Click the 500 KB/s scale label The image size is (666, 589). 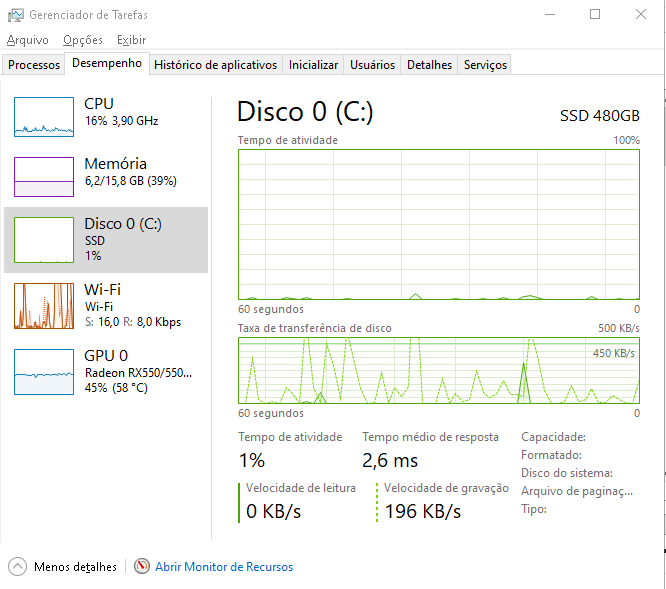point(619,328)
